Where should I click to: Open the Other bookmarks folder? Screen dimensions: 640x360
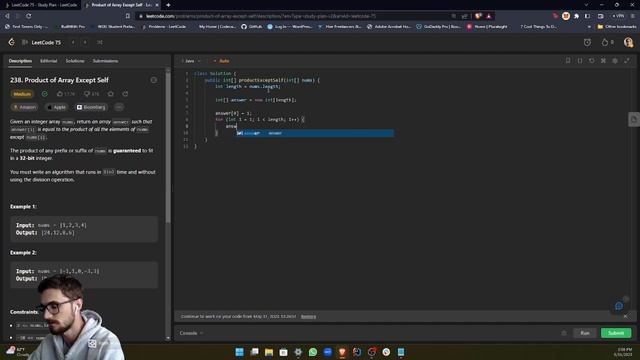pyautogui.click(x=617, y=27)
